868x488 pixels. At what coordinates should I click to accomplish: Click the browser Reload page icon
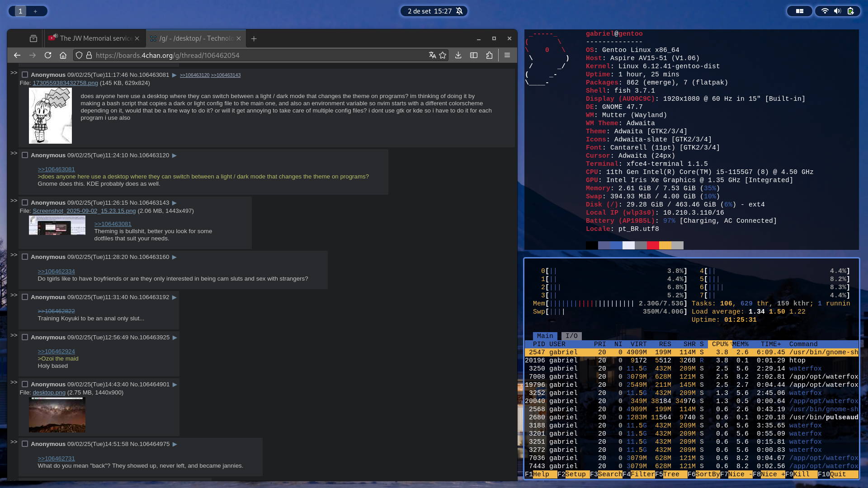coord(48,55)
